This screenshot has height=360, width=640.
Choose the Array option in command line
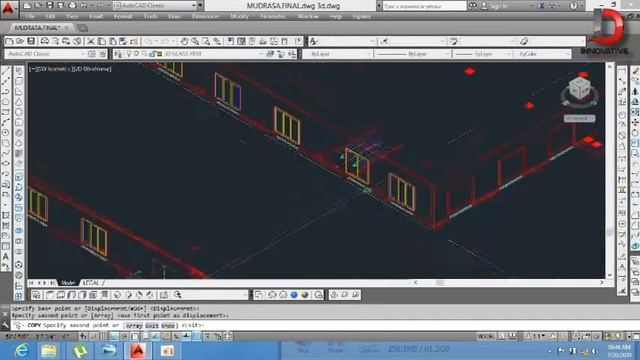(134, 326)
